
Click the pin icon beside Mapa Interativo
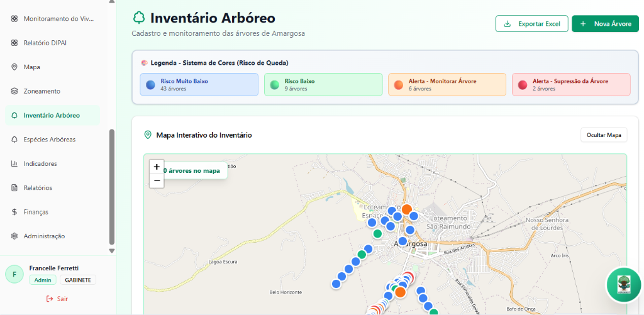[x=148, y=135]
